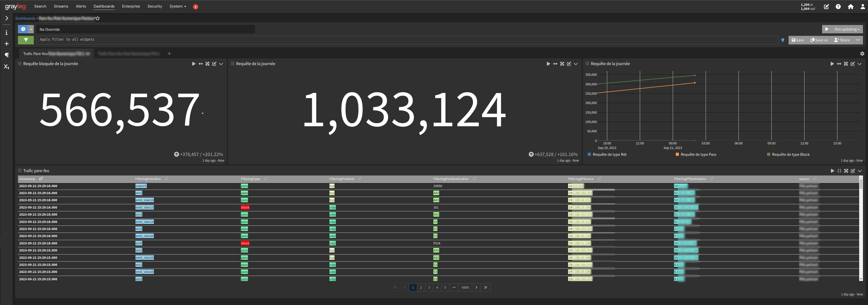Open the parameters X₁ icon in sidebar
Viewport: 868px width, 305px height.
[6, 66]
